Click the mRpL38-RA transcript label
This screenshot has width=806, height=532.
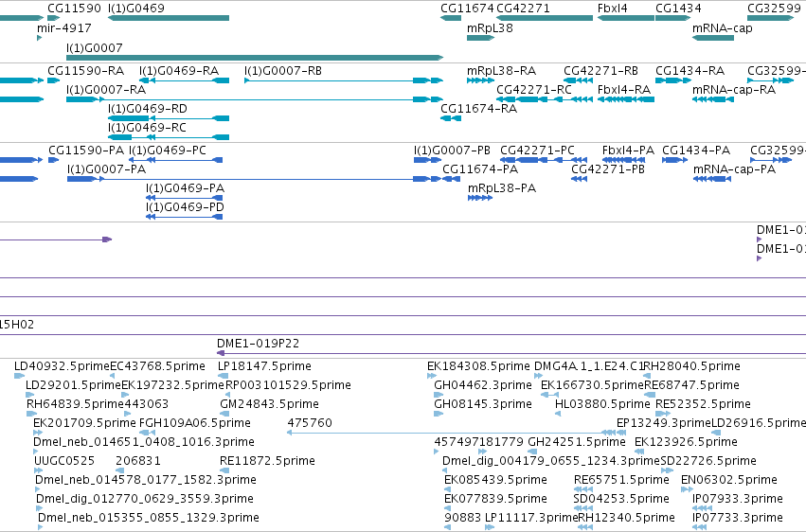pyautogui.click(x=501, y=70)
